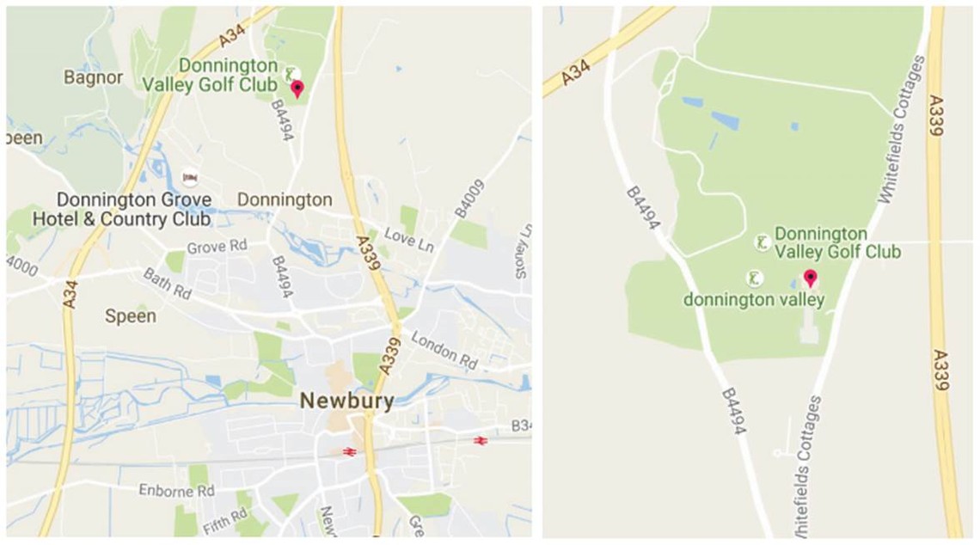Click the red location pin on left map
980x545 pixels.
tap(297, 89)
